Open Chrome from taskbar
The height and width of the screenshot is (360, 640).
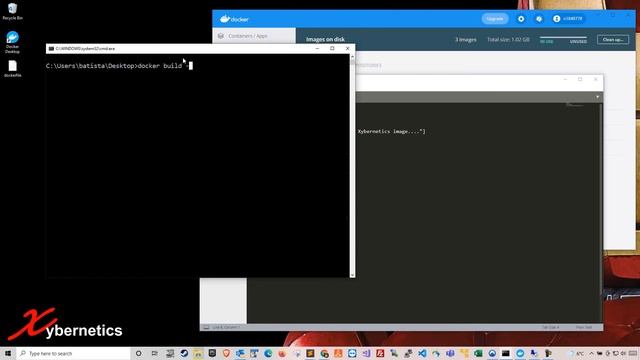324,353
